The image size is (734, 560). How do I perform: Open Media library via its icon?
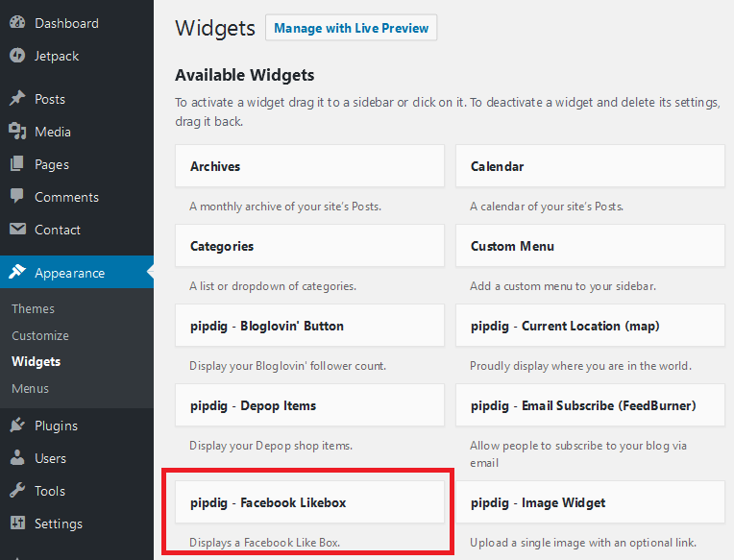[17, 131]
